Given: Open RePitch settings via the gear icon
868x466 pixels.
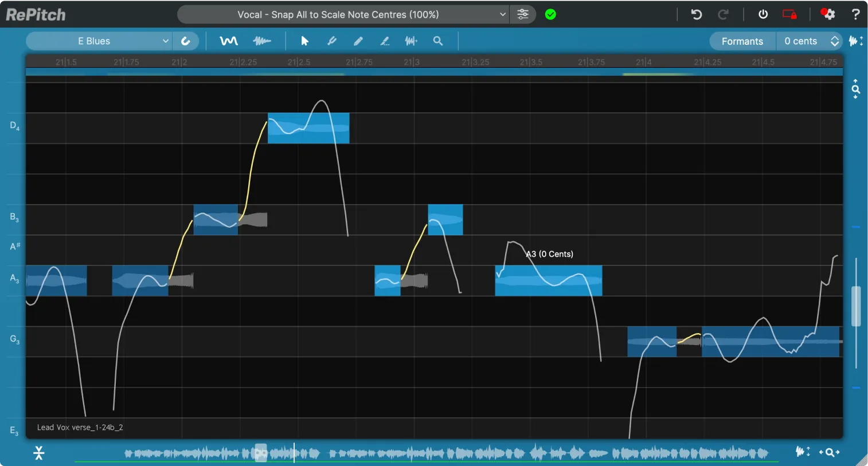Looking at the screenshot, I should 828,14.
